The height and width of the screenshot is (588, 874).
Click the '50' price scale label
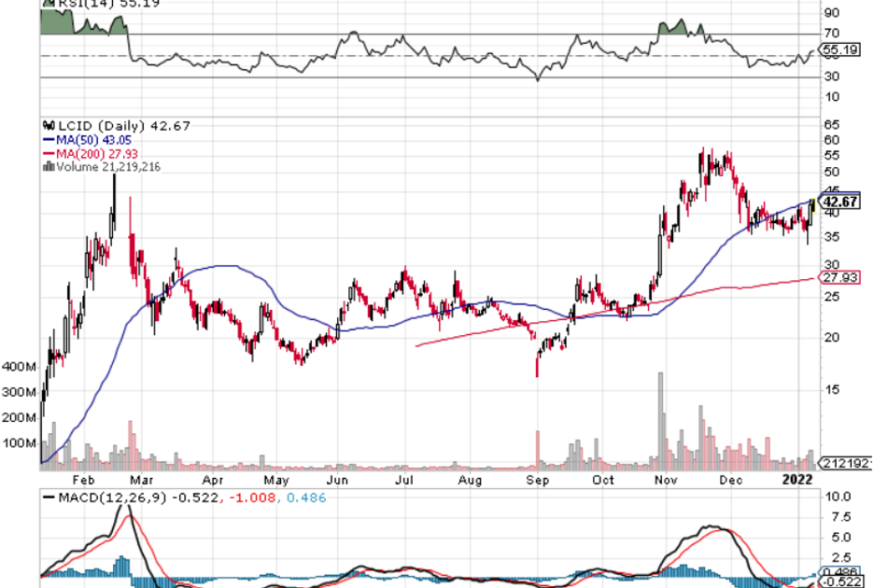pos(832,173)
